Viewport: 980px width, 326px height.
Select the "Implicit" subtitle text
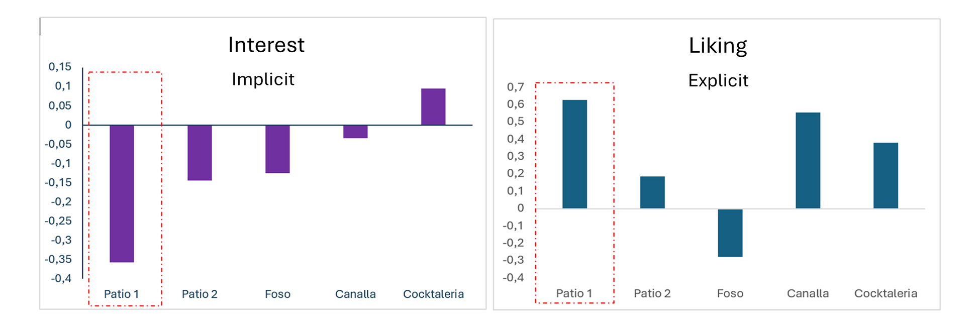(263, 79)
